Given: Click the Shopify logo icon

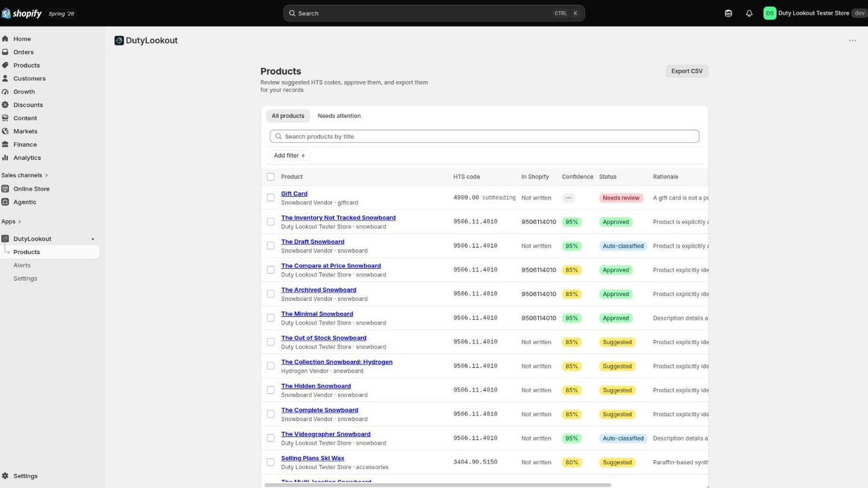Looking at the screenshot, I should coord(7,13).
